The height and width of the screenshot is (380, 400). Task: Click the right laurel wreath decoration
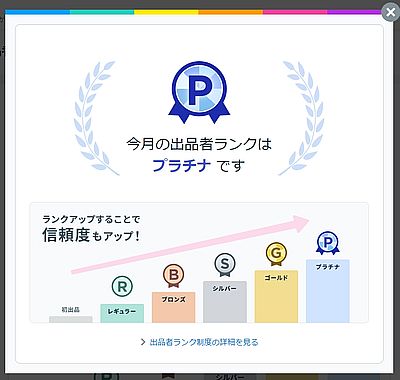(x=301, y=118)
